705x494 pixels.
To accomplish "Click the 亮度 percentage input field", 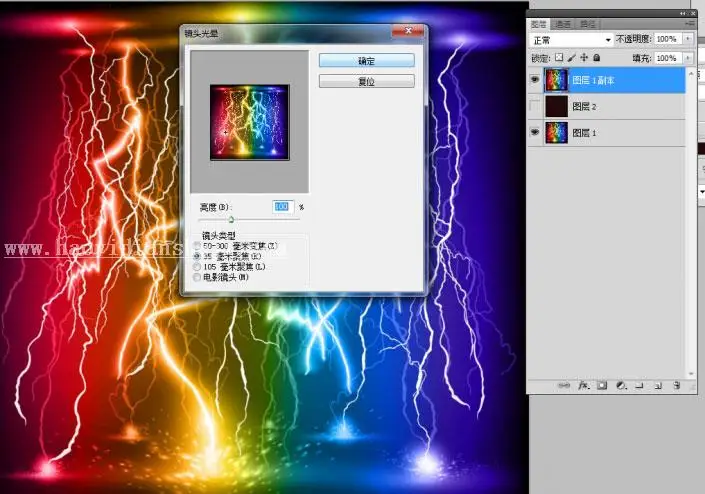I will [283, 206].
